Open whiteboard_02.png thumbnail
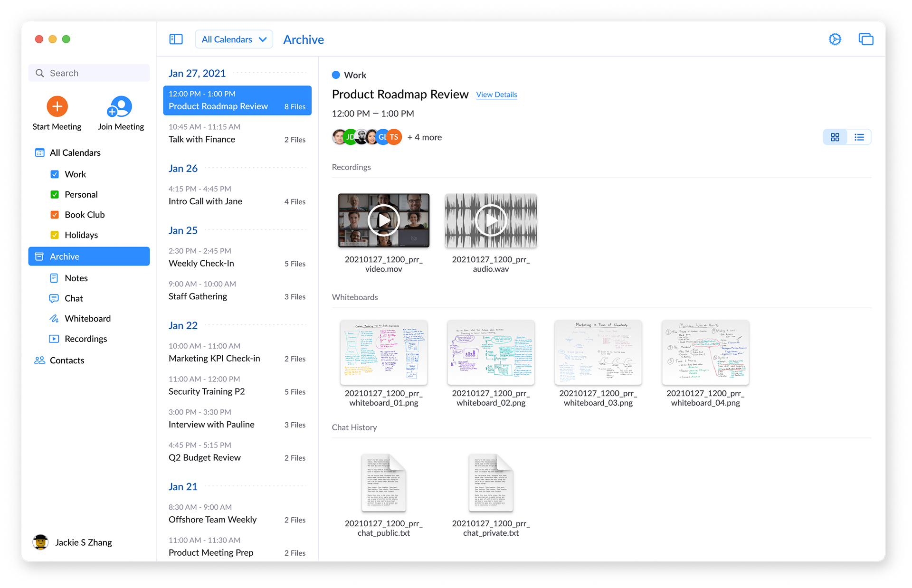 tap(491, 352)
